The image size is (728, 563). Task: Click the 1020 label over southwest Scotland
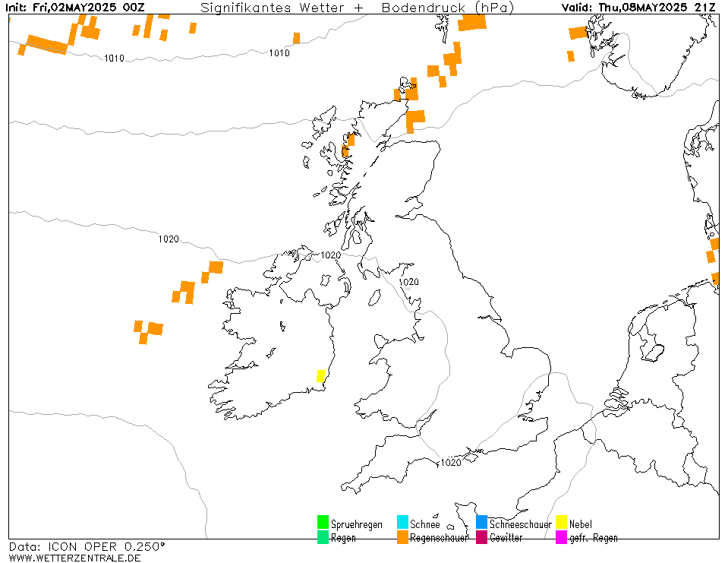click(408, 282)
